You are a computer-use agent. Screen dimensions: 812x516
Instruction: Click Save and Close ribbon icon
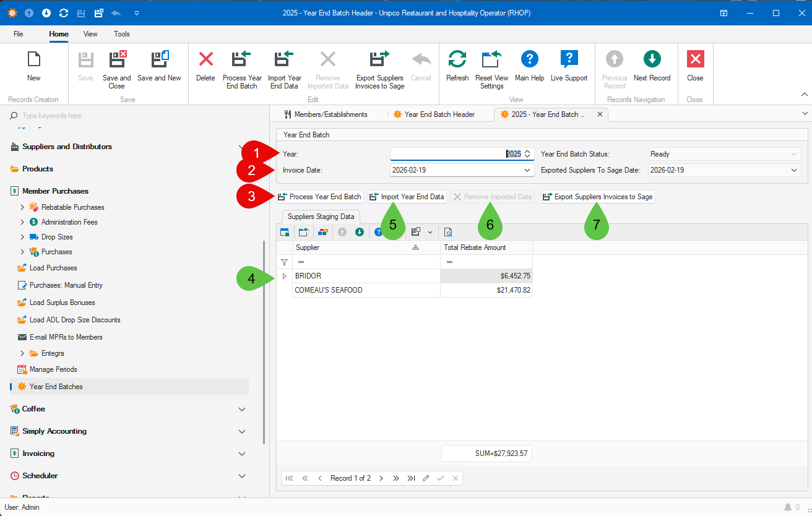117,60
